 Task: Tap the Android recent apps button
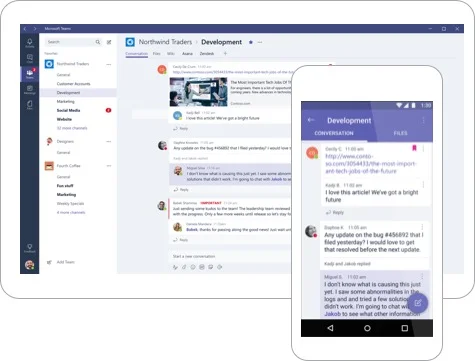pyautogui.click(x=405, y=328)
